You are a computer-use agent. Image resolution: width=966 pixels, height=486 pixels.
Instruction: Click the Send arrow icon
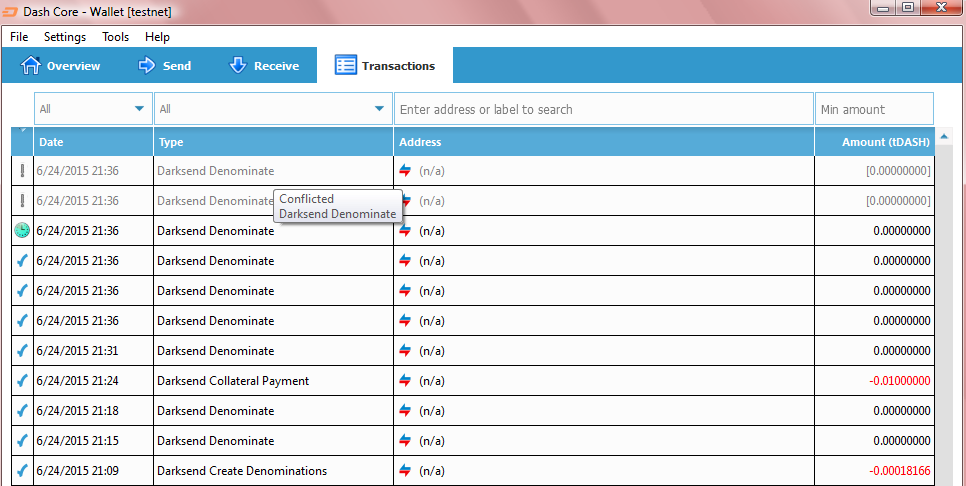[x=147, y=65]
